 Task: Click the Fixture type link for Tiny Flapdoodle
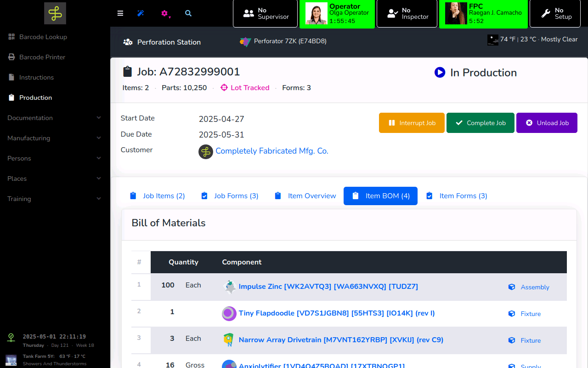coord(531,314)
